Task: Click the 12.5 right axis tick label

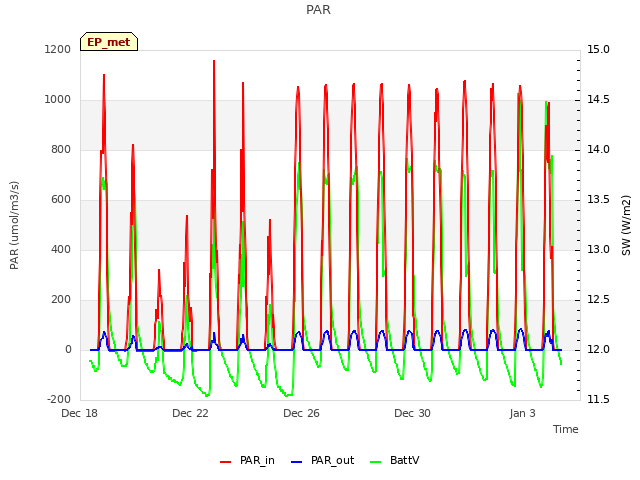Action: (598, 300)
